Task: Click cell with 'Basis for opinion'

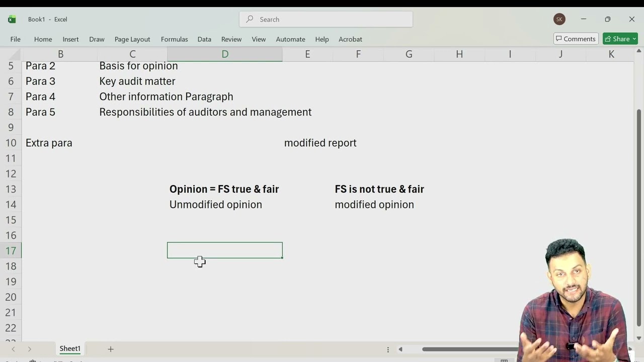Action: tap(133, 66)
